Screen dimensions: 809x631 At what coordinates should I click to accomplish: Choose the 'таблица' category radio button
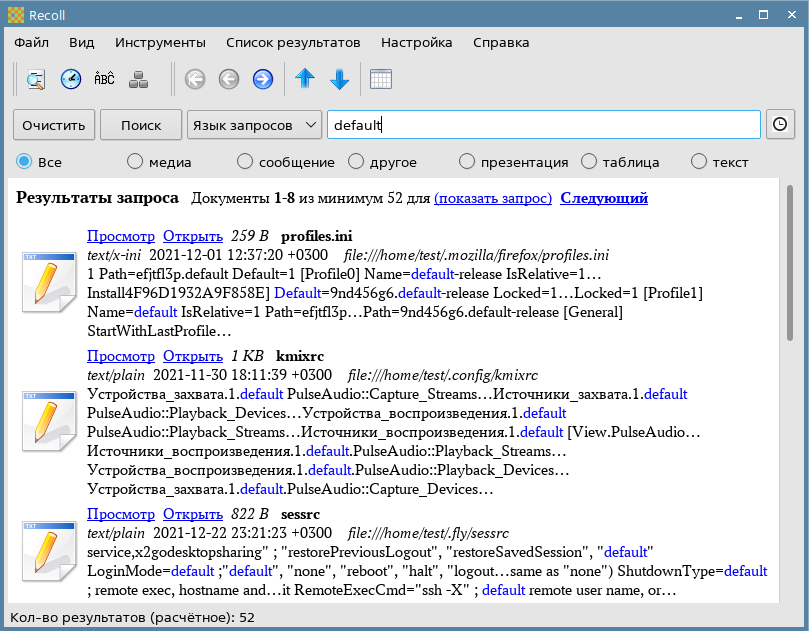pyautogui.click(x=589, y=162)
